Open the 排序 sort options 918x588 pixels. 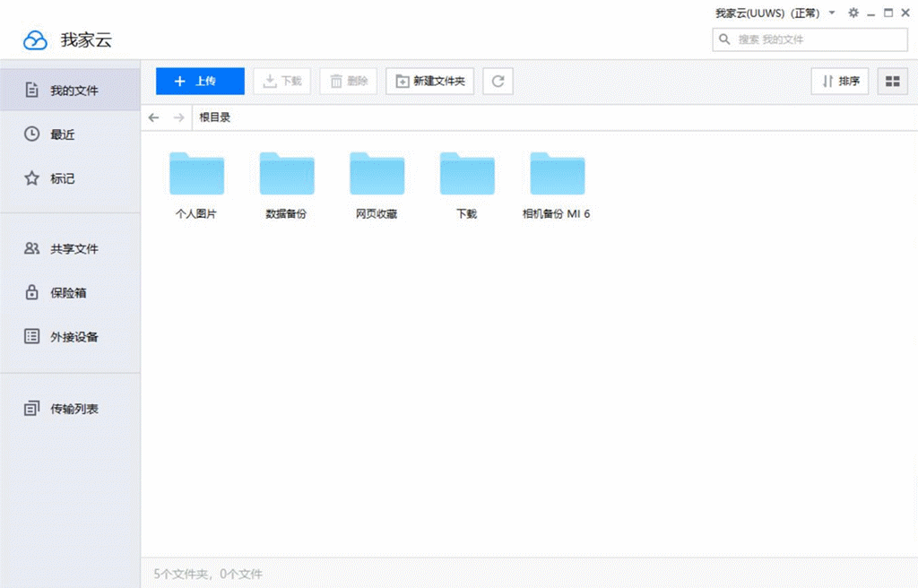tap(840, 81)
